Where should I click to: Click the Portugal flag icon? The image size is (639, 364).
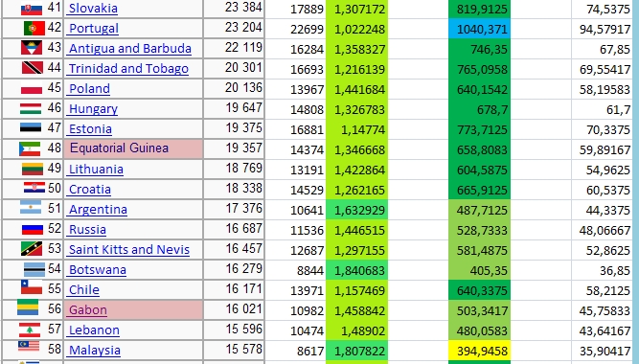pos(34,28)
